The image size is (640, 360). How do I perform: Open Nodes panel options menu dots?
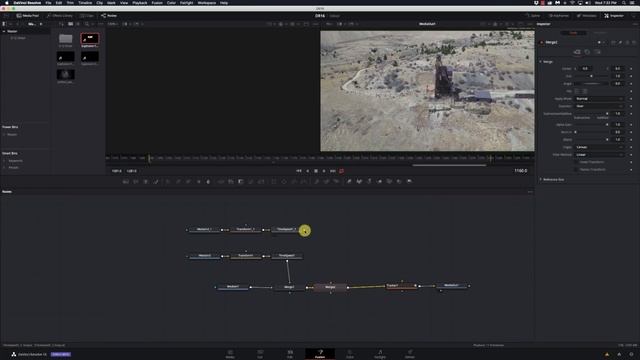pos(530,191)
